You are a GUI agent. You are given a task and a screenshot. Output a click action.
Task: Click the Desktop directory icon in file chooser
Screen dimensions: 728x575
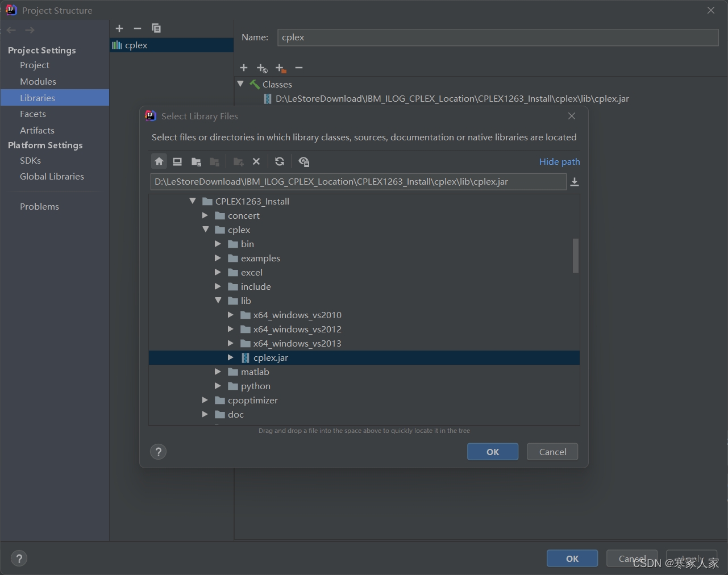[177, 161]
